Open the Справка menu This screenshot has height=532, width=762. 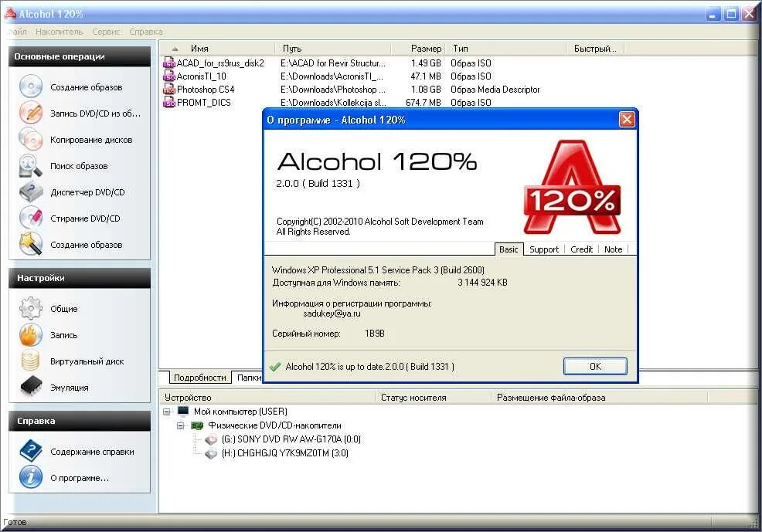pyautogui.click(x=146, y=32)
